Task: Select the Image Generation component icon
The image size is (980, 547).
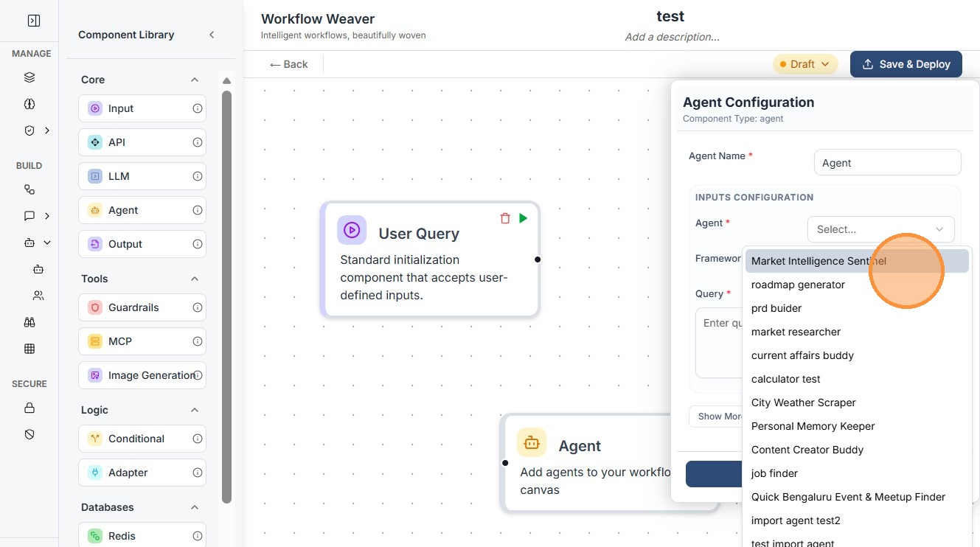Action: coord(94,375)
